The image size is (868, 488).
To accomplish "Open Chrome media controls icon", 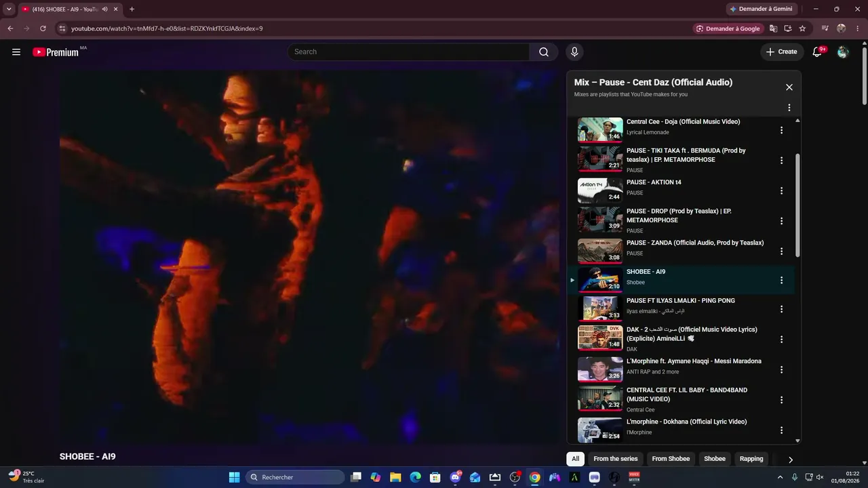I will click(825, 28).
